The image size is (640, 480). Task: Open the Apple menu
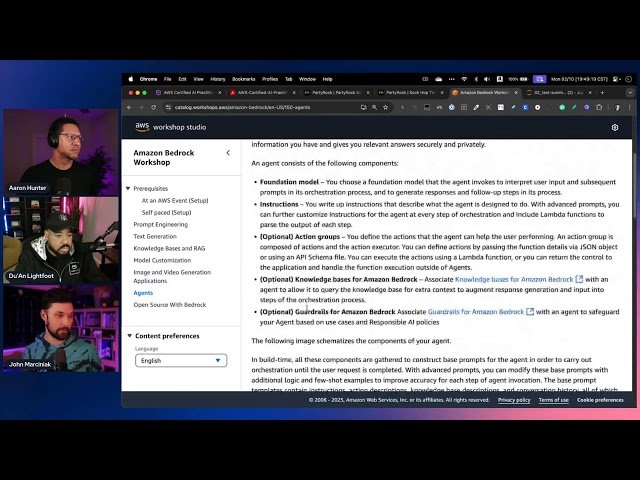131,79
